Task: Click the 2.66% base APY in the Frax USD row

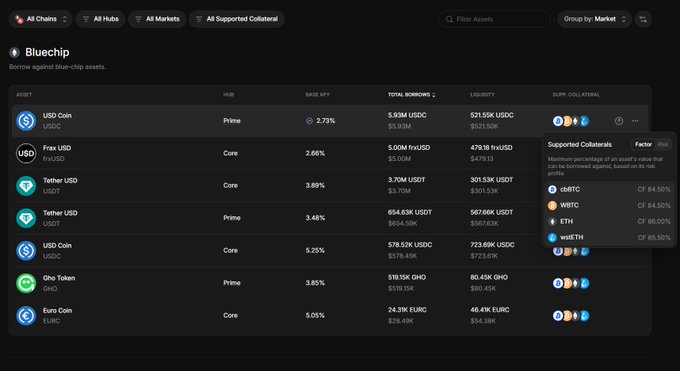Action: click(315, 154)
